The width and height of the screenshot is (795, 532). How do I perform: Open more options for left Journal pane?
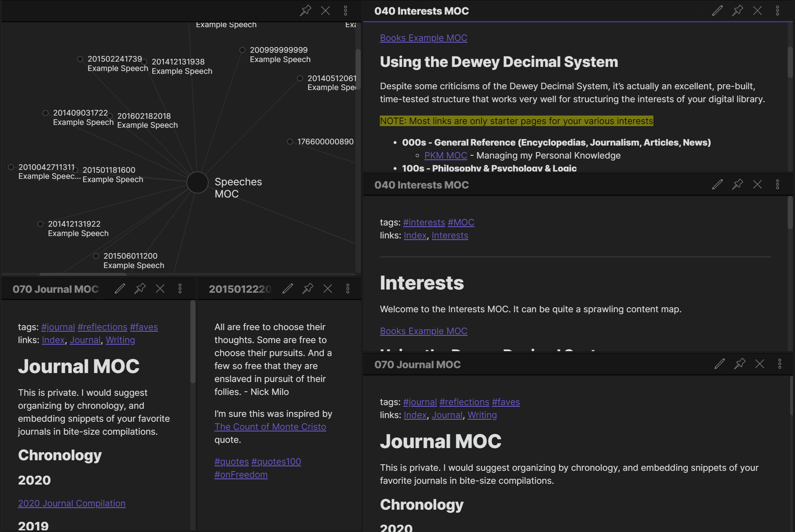(x=180, y=289)
